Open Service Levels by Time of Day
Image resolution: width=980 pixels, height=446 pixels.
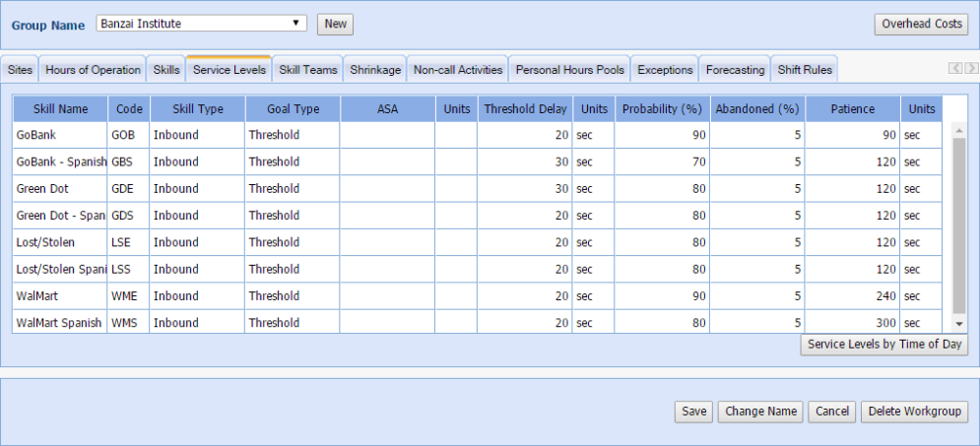(x=883, y=345)
